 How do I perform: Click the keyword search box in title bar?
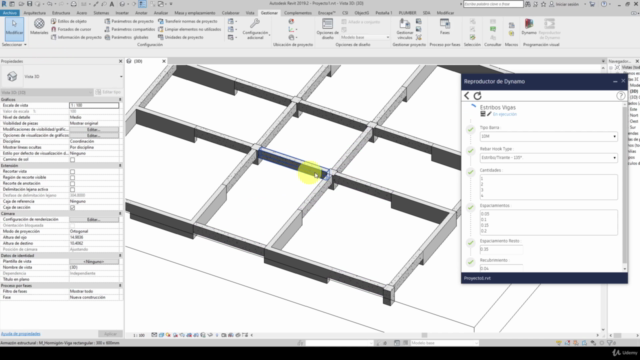pos(493,4)
